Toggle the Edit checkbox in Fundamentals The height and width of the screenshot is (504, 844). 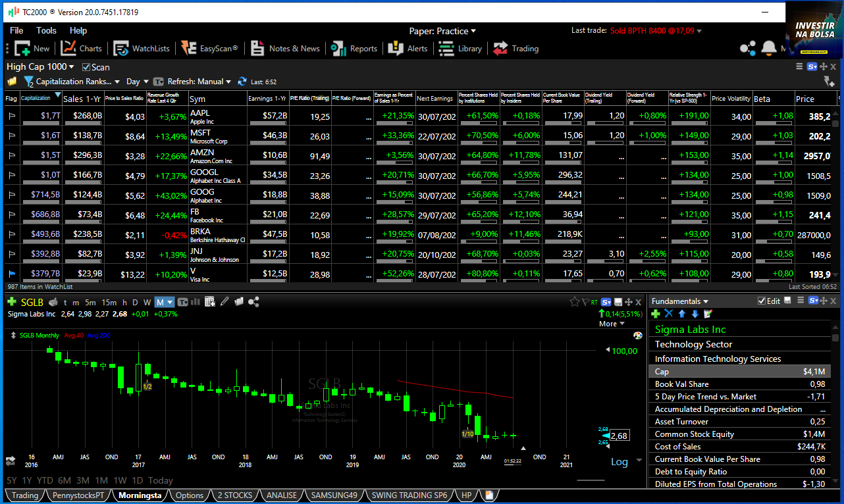click(762, 301)
